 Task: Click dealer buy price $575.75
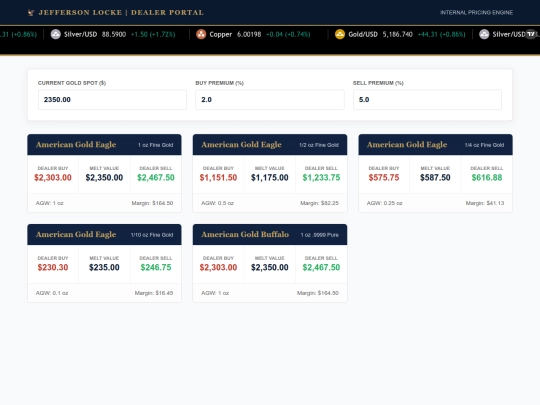pos(384,178)
